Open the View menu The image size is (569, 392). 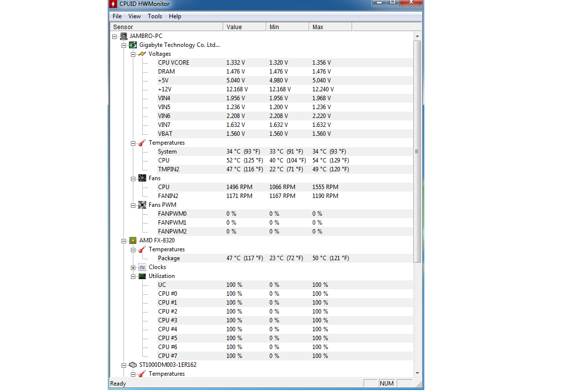pos(134,16)
